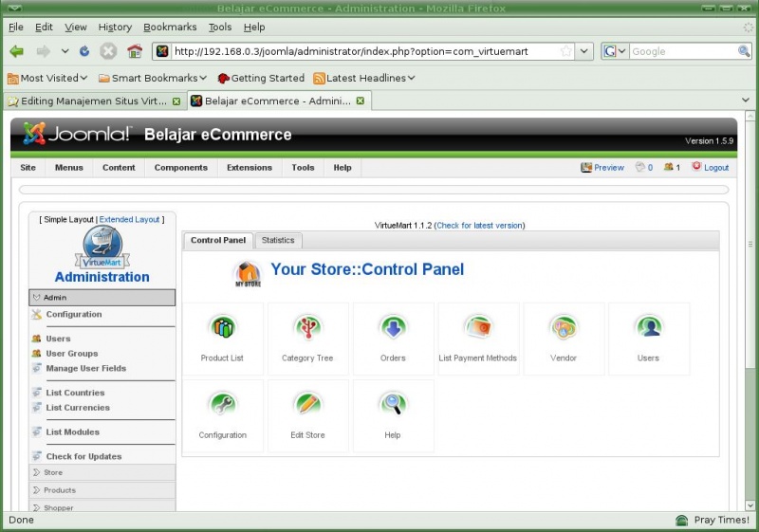Viewport: 759px width, 532px height.
Task: Open Users in the Admin sidebar
Action: [x=58, y=339]
